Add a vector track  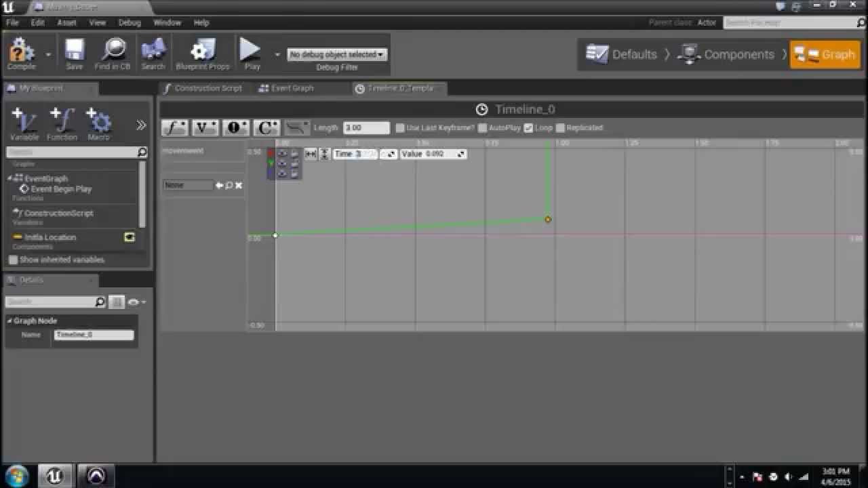click(x=205, y=127)
